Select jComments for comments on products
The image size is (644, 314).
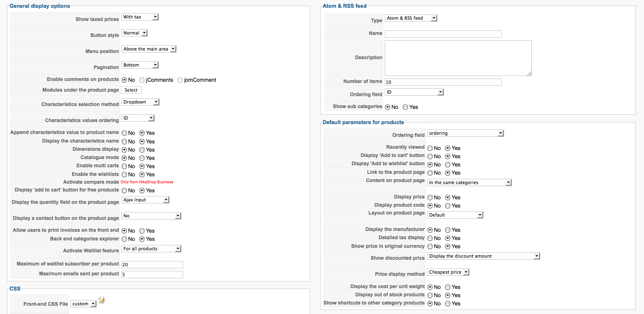point(142,80)
